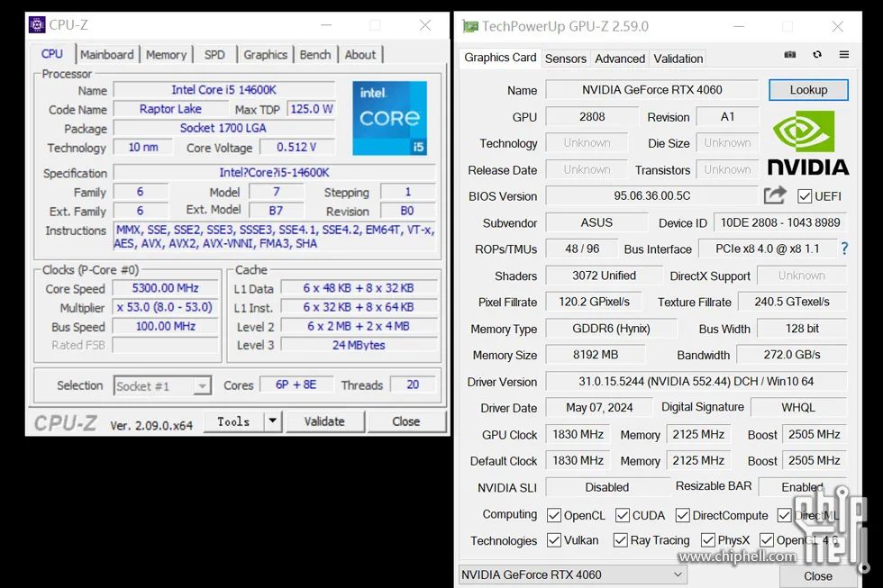Click the Close button in CPU-Z
Viewport: 883px width, 588px height.
pyautogui.click(x=406, y=421)
